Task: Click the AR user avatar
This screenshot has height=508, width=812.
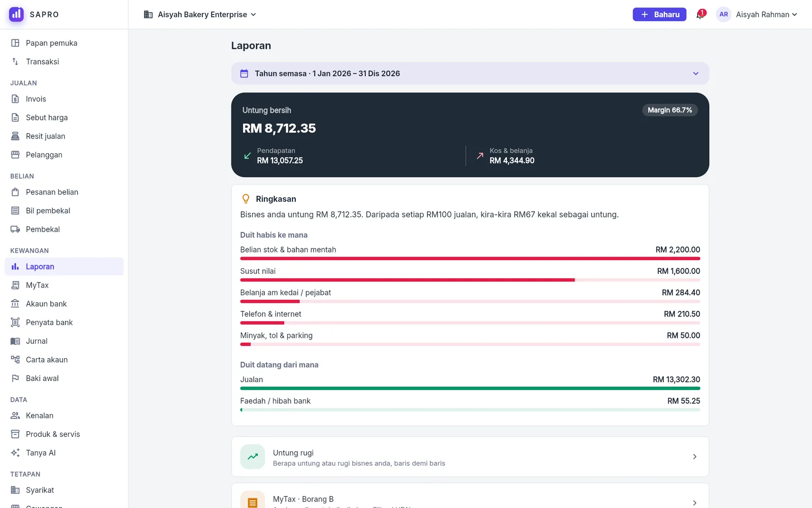Action: click(724, 14)
